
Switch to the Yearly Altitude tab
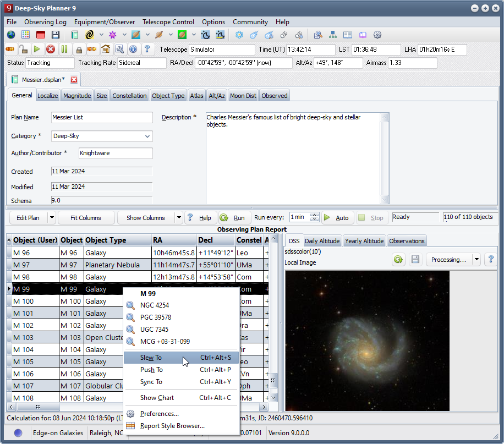(364, 241)
